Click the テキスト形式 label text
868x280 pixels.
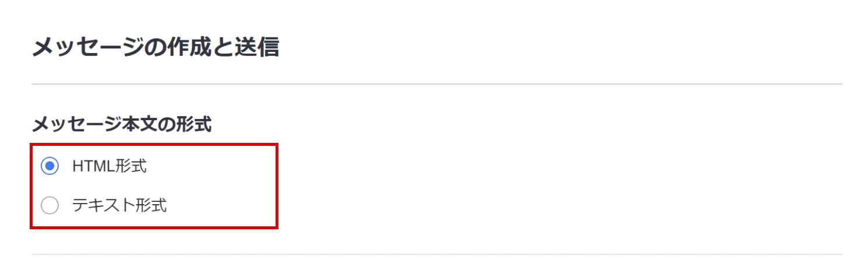119,205
